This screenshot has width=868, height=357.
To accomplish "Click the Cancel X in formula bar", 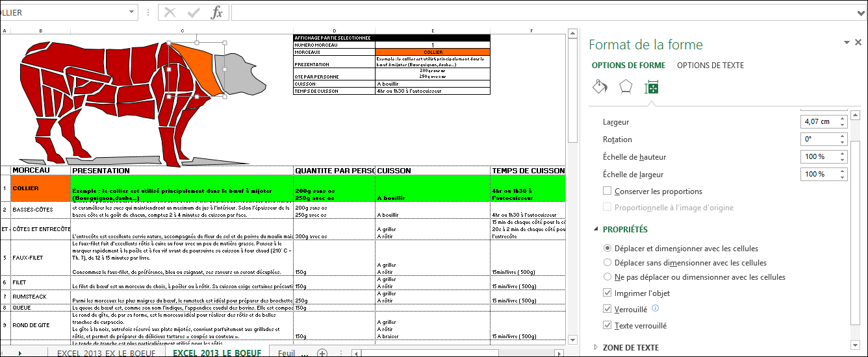I will point(170,12).
